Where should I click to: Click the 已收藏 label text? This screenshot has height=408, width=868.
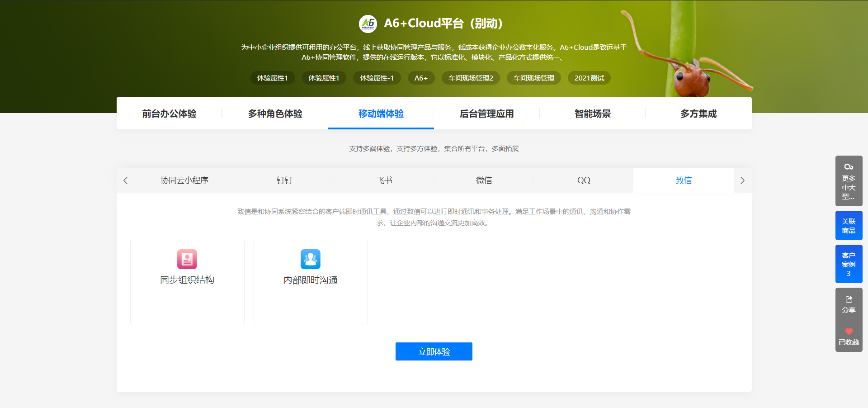click(849, 342)
